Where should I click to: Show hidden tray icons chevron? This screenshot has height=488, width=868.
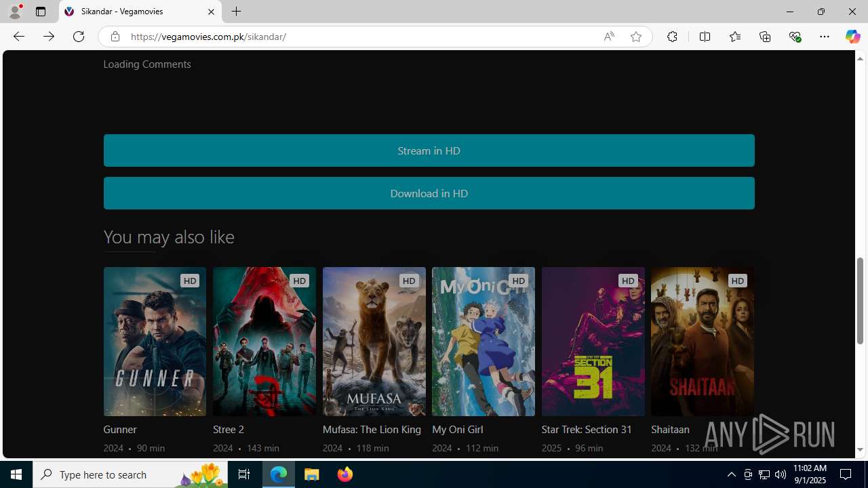coord(731,474)
